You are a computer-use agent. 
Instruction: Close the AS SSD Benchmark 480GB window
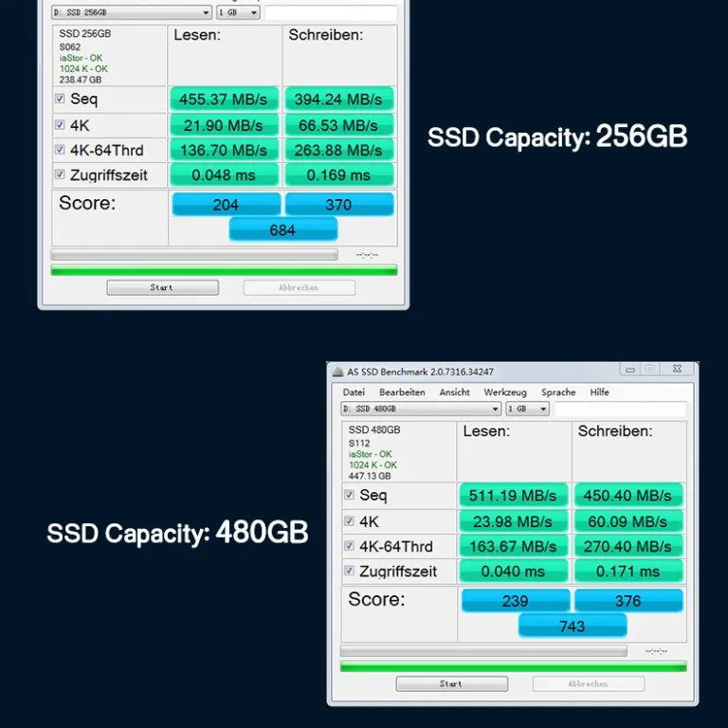click(677, 369)
